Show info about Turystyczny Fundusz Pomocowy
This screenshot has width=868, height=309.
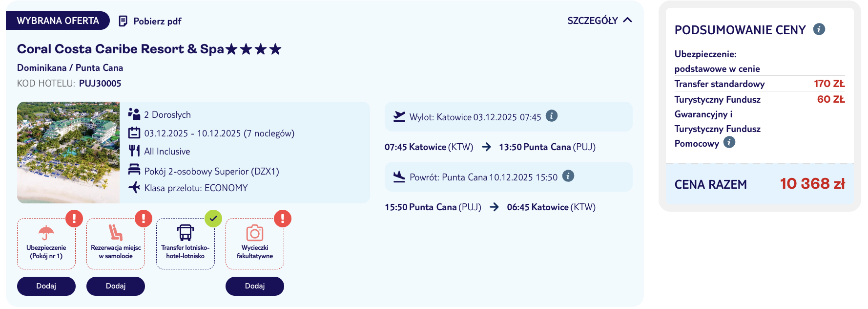[x=729, y=142]
